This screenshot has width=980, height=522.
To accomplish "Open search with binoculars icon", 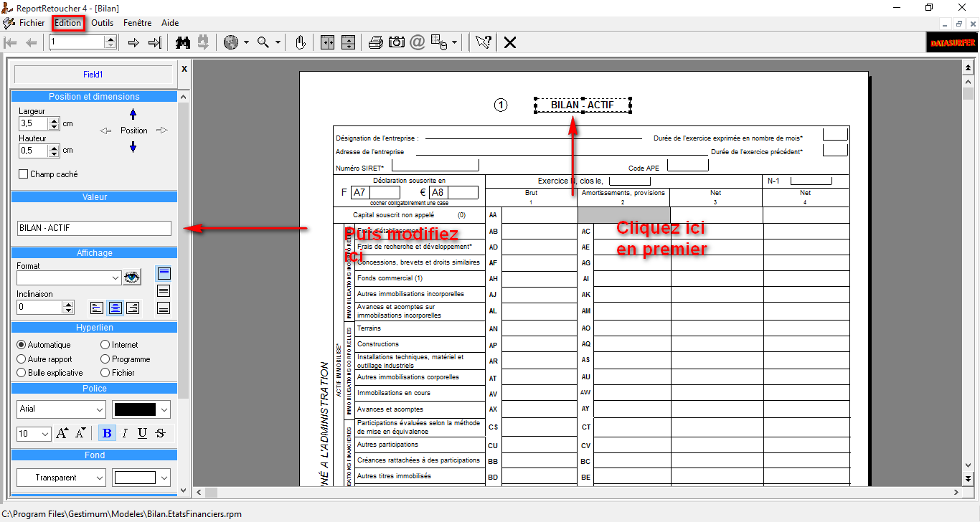I will coord(182,43).
